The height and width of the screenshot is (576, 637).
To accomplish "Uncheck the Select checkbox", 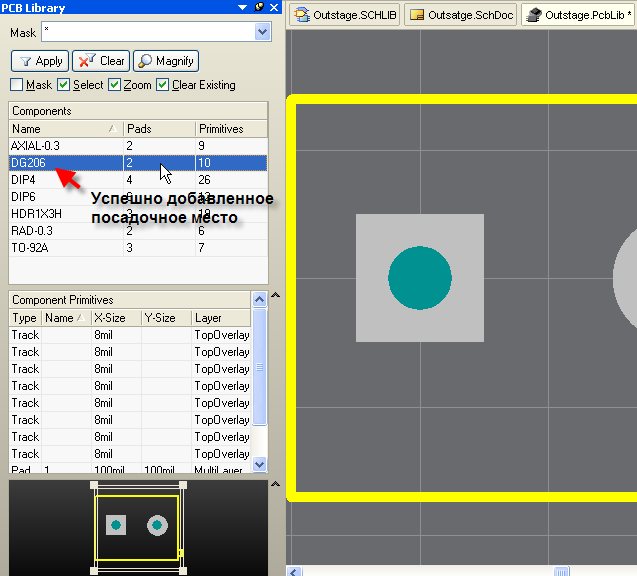I will click(x=63, y=85).
